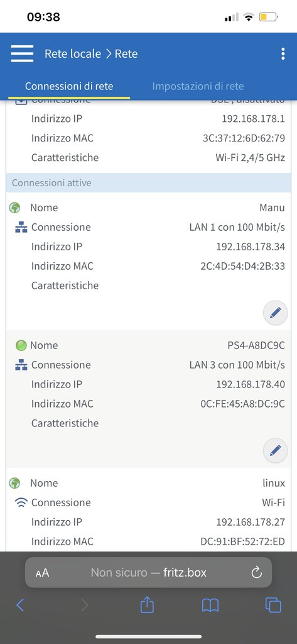Show all open Safari tabs
The width and height of the screenshot is (297, 644).
[273, 605]
